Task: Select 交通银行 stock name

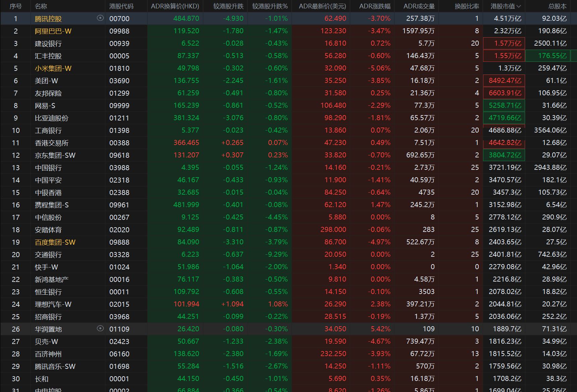Action: 48,255
